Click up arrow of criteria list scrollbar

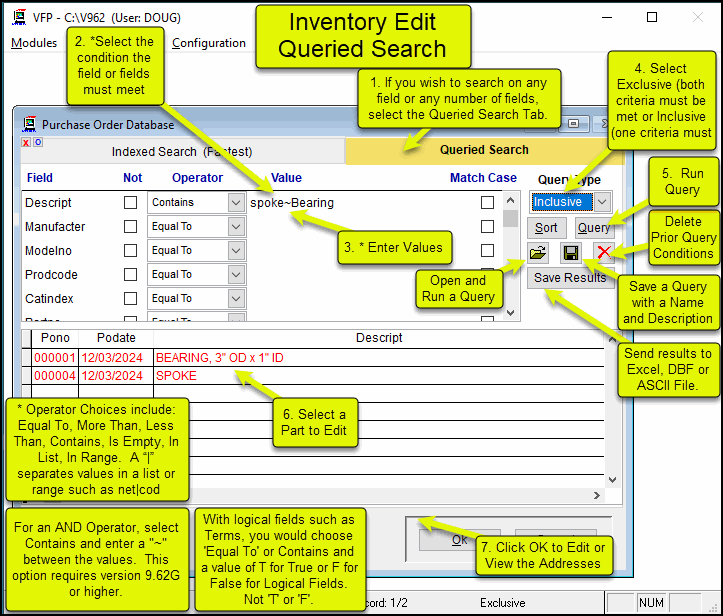(510, 200)
